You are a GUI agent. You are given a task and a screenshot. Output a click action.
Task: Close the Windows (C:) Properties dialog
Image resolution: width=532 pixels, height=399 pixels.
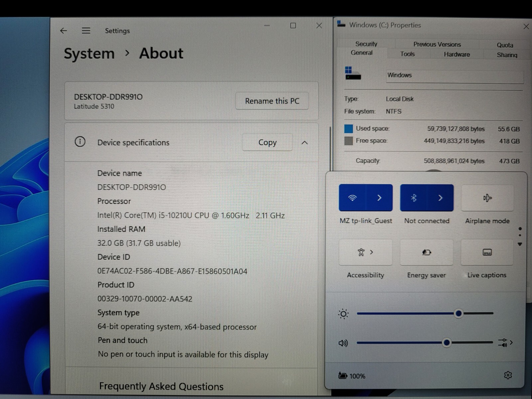(x=526, y=26)
